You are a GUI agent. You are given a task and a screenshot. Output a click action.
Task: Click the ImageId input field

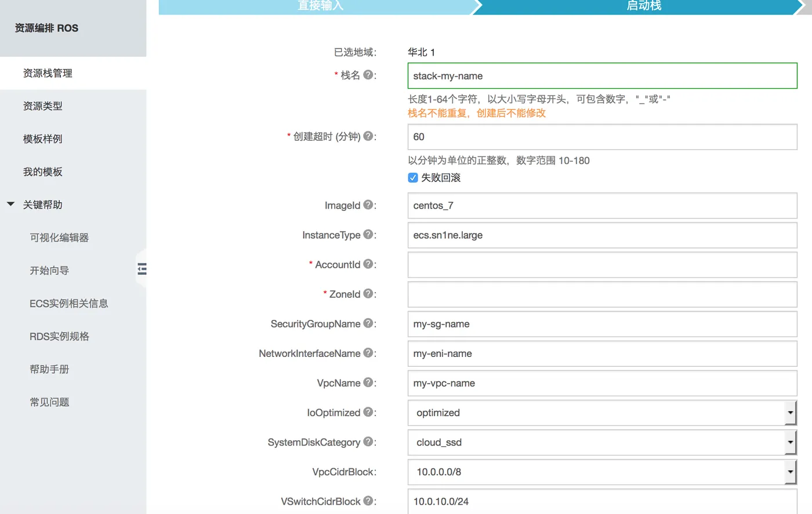click(602, 206)
